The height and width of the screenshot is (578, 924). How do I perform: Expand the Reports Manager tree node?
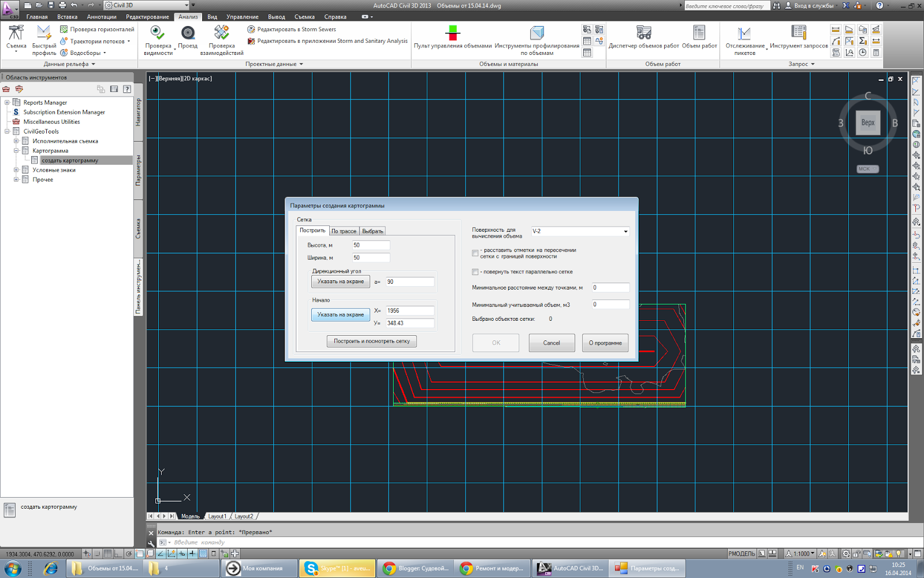pos(7,102)
